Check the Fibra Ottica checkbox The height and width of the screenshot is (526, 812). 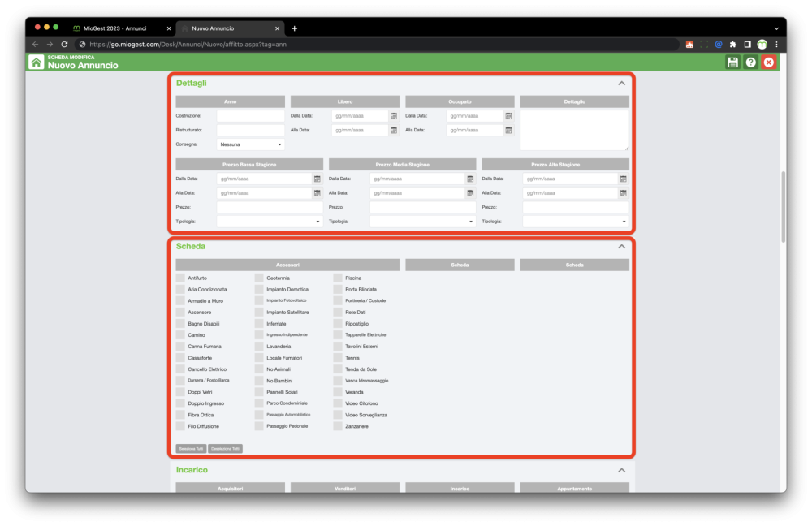click(x=180, y=415)
